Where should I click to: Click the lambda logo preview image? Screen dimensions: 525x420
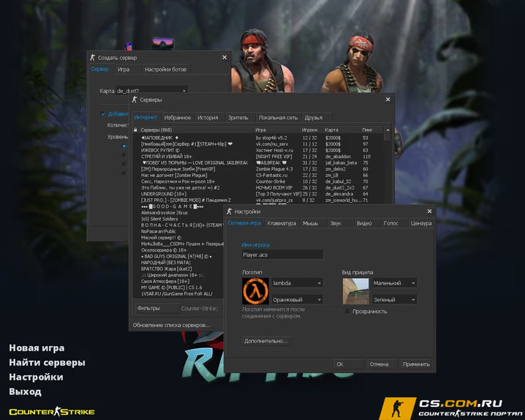(255, 291)
